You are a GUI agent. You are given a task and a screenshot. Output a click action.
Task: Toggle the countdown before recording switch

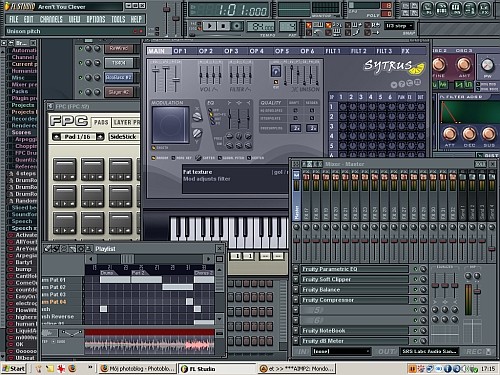tap(328, 25)
